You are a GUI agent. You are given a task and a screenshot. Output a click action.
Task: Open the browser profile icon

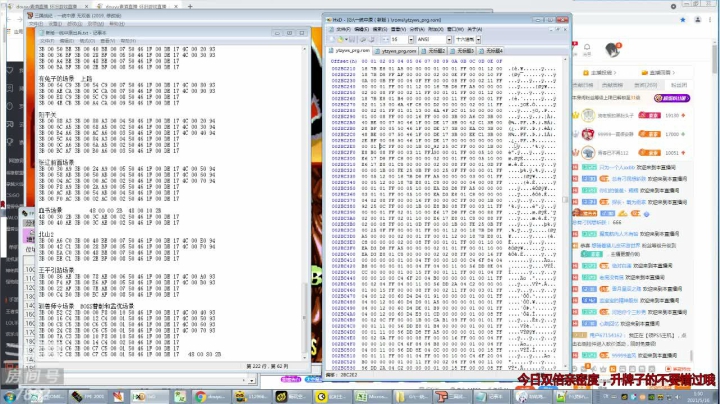[x=698, y=20]
